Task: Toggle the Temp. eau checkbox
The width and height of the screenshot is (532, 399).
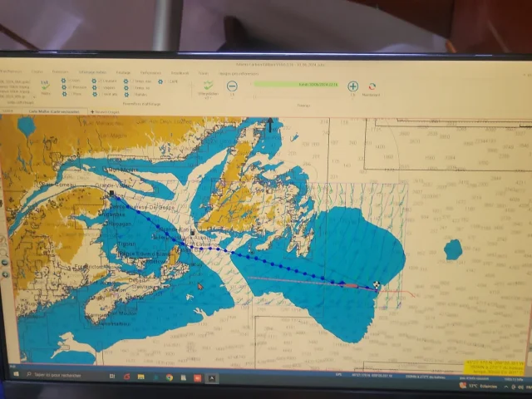Action: pos(132,81)
